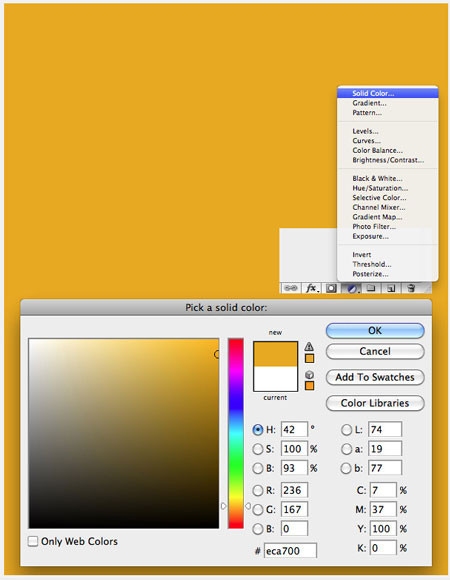
Task: Select the Lab a radio button
Action: click(x=346, y=449)
